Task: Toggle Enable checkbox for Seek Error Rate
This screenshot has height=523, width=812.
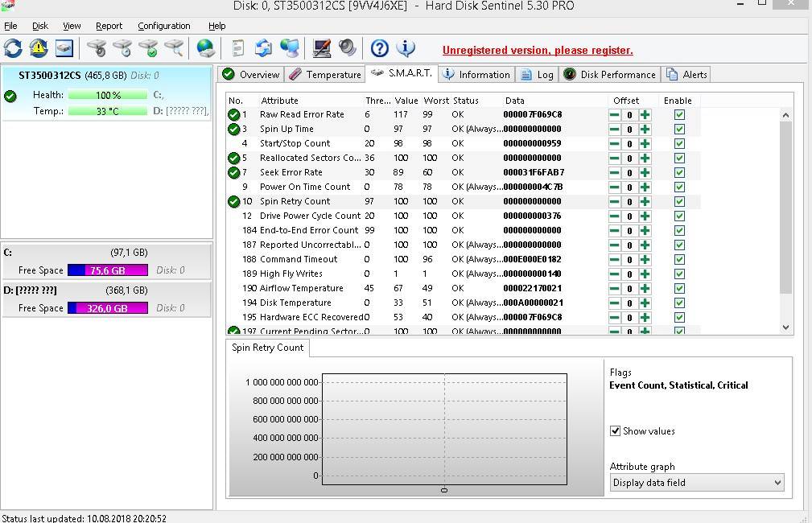Action: click(x=679, y=173)
